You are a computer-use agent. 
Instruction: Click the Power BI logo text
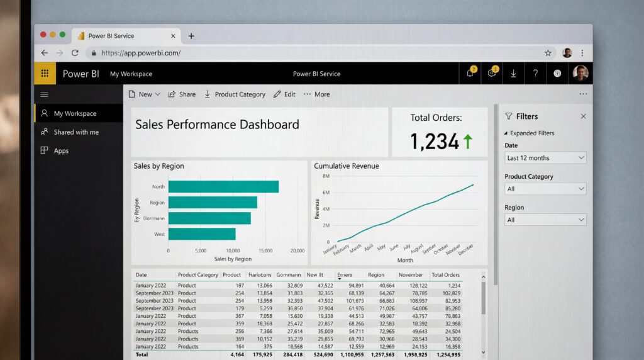pyautogui.click(x=80, y=74)
